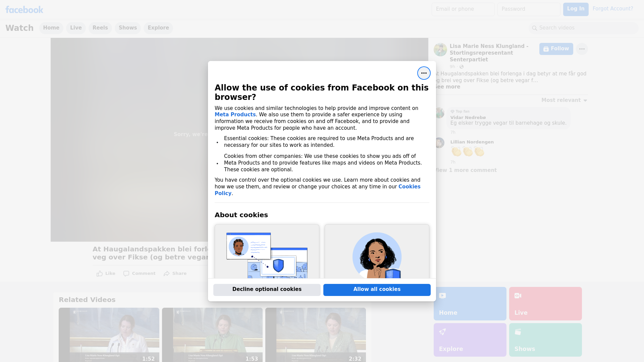The height and width of the screenshot is (362, 644).
Task: Follow Lisa Marie Ness Klungland
Action: [556, 49]
